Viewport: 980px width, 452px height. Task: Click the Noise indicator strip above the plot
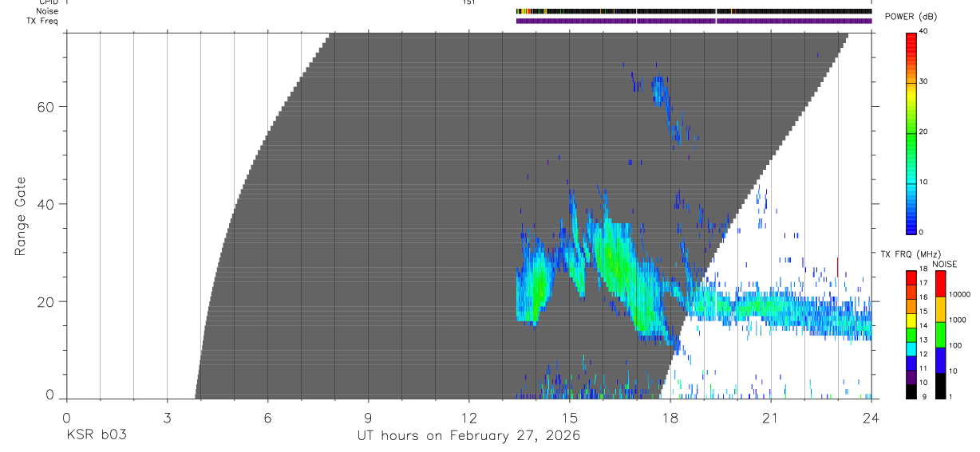coord(694,11)
